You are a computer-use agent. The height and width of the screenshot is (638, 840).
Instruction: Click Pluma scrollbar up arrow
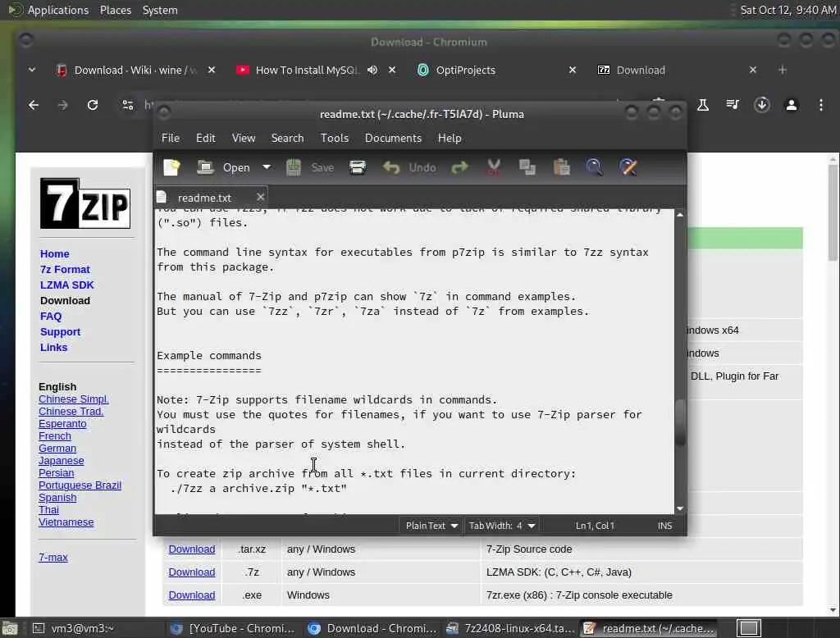(680, 215)
